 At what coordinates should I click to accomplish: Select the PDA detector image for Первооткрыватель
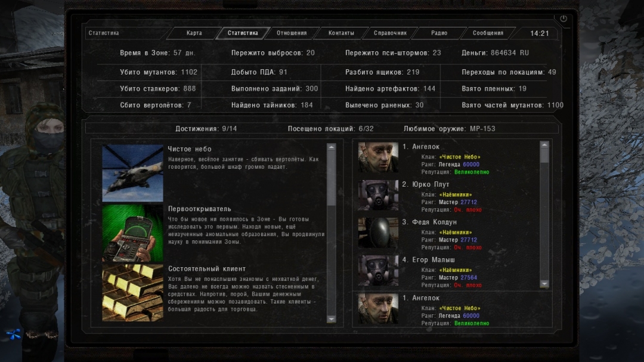(x=132, y=233)
